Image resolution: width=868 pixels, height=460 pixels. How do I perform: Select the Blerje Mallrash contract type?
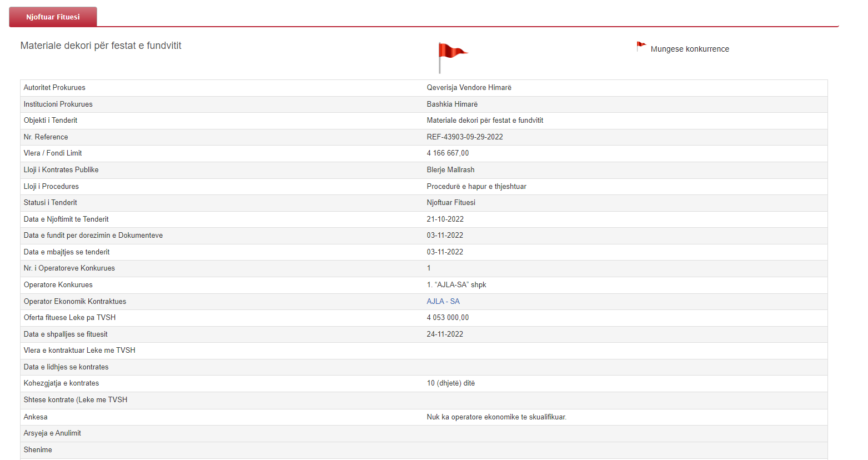point(450,169)
